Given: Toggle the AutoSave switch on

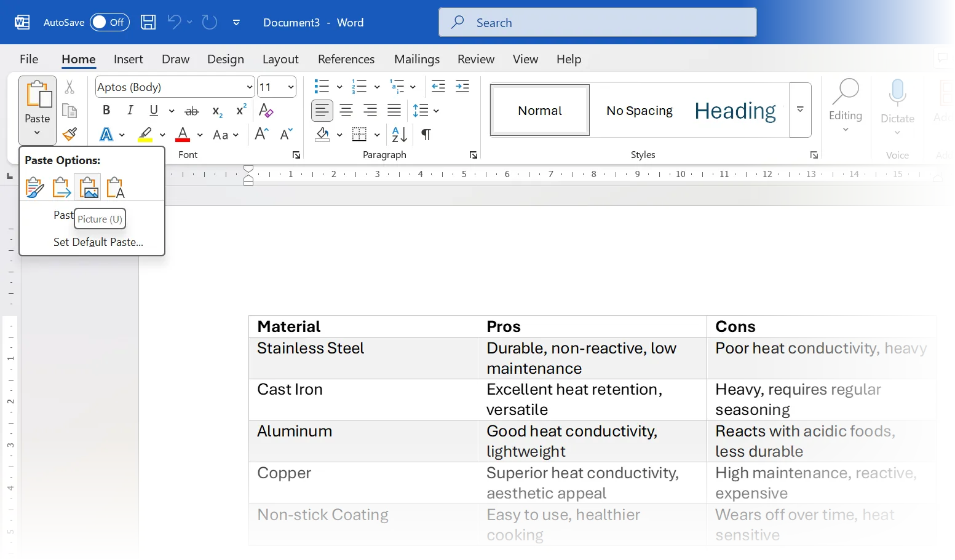Looking at the screenshot, I should (109, 22).
